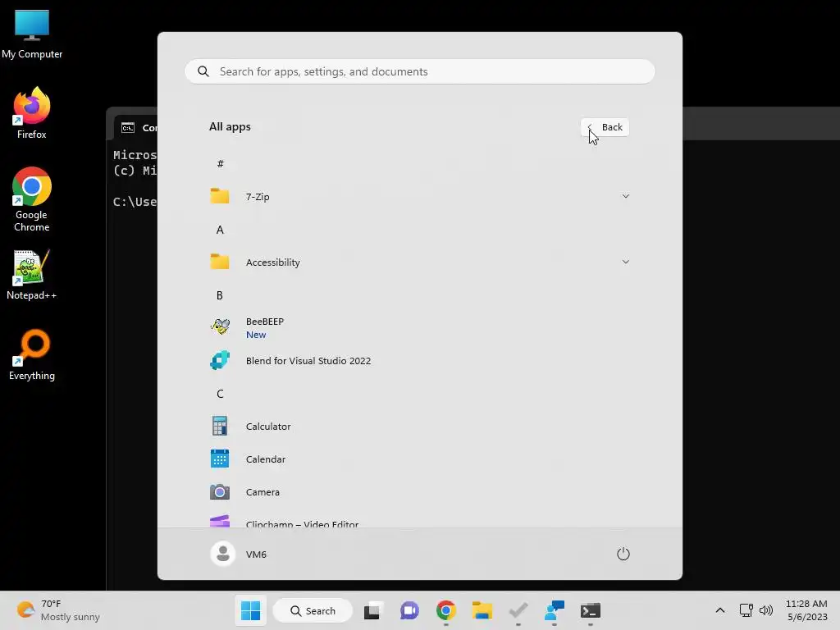This screenshot has width=840, height=630.
Task: Open Blend for Visual Studio 2022 icon
Action: pos(220,361)
